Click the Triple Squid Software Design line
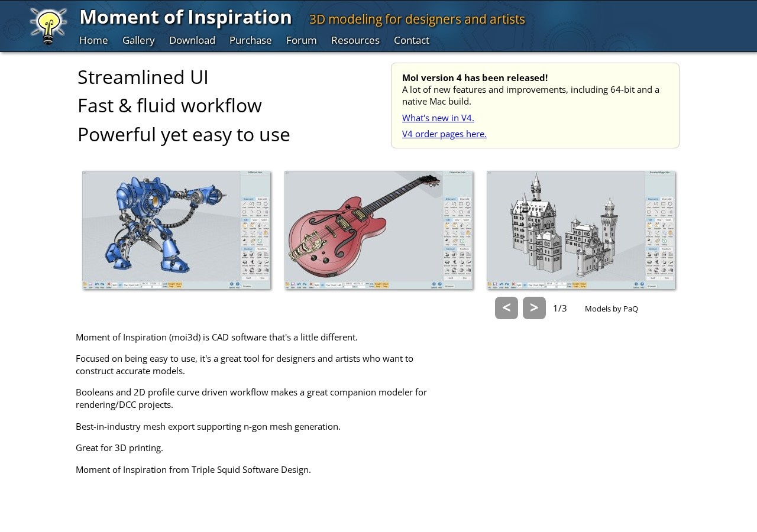Viewport: 757px width, 532px height. click(x=193, y=469)
